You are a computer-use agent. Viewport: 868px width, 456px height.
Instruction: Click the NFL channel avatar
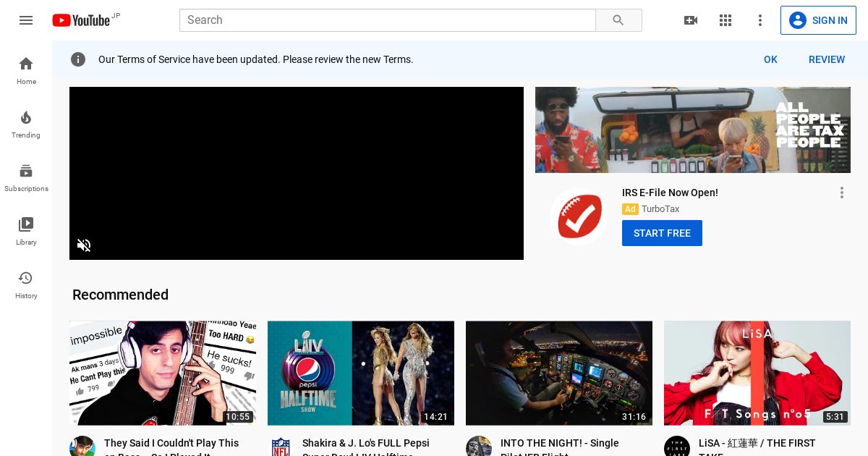[x=281, y=447]
